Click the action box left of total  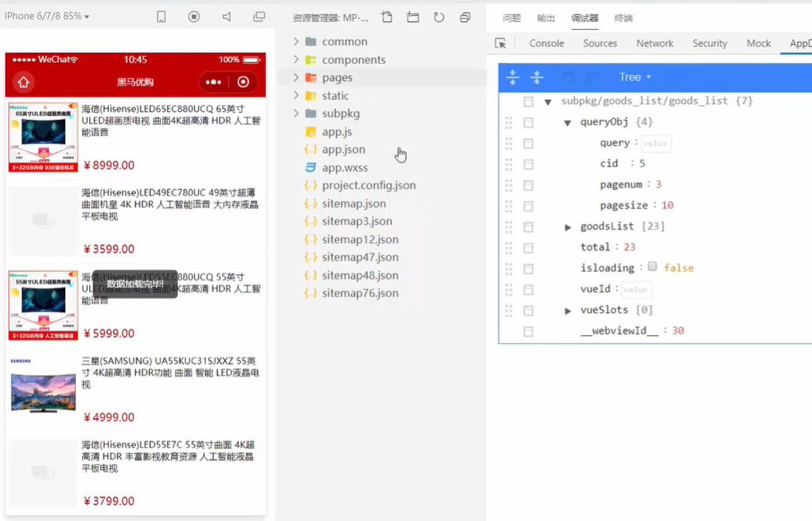[x=528, y=248]
